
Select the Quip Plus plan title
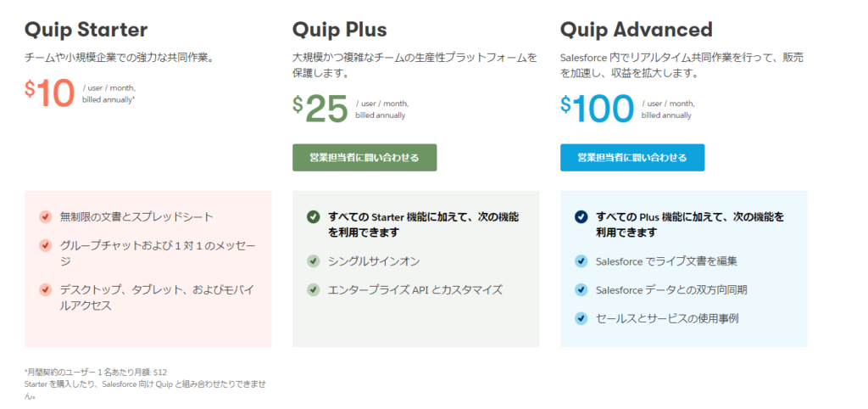coord(339,30)
